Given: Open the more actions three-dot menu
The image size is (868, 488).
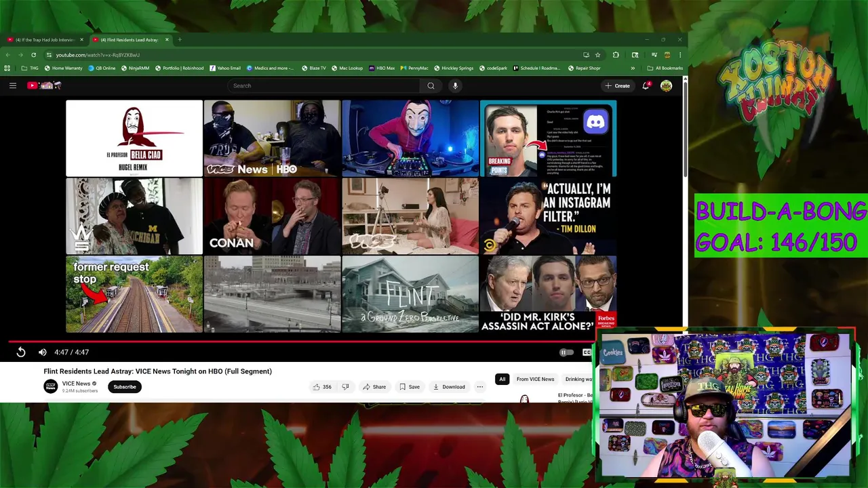Looking at the screenshot, I should (x=480, y=387).
